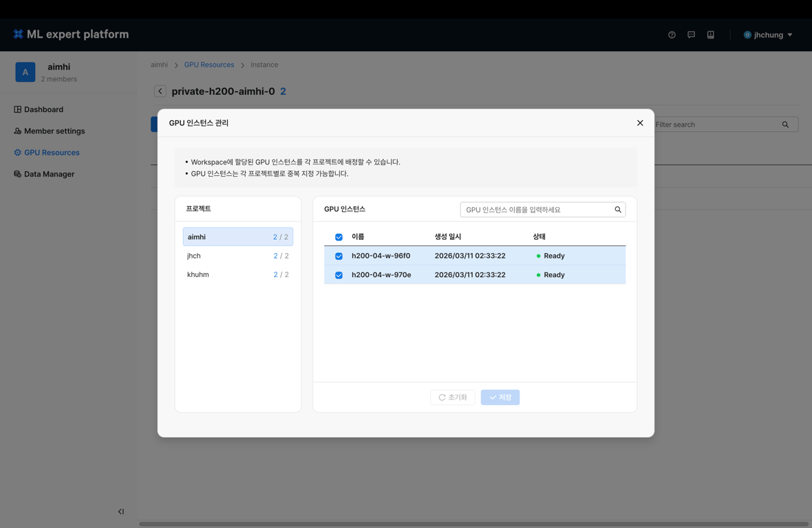Click the 생성 일시 column header
The image size is (812, 528).
(447, 236)
